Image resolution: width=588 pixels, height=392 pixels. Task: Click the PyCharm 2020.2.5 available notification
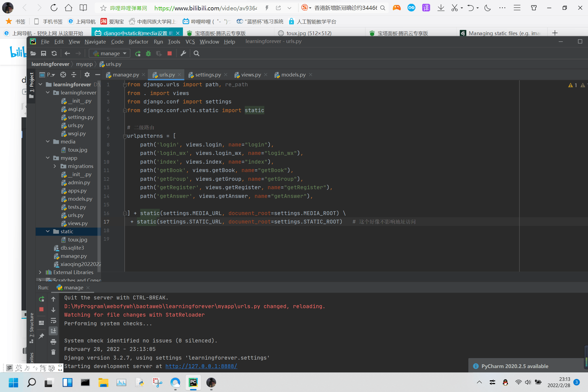click(x=514, y=366)
